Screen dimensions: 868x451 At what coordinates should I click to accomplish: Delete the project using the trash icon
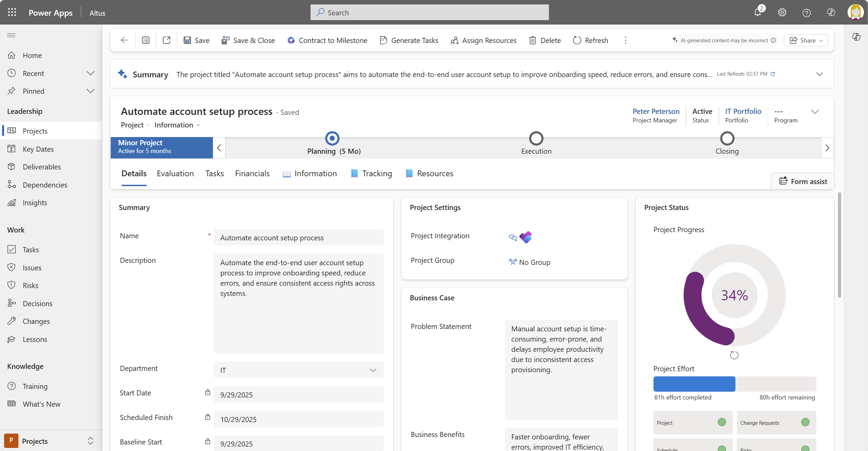[533, 40]
